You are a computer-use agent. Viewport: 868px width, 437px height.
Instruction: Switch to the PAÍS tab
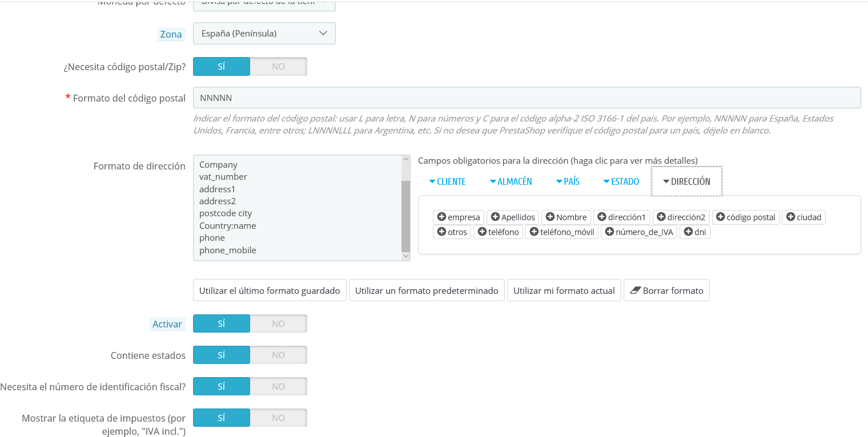pos(568,181)
